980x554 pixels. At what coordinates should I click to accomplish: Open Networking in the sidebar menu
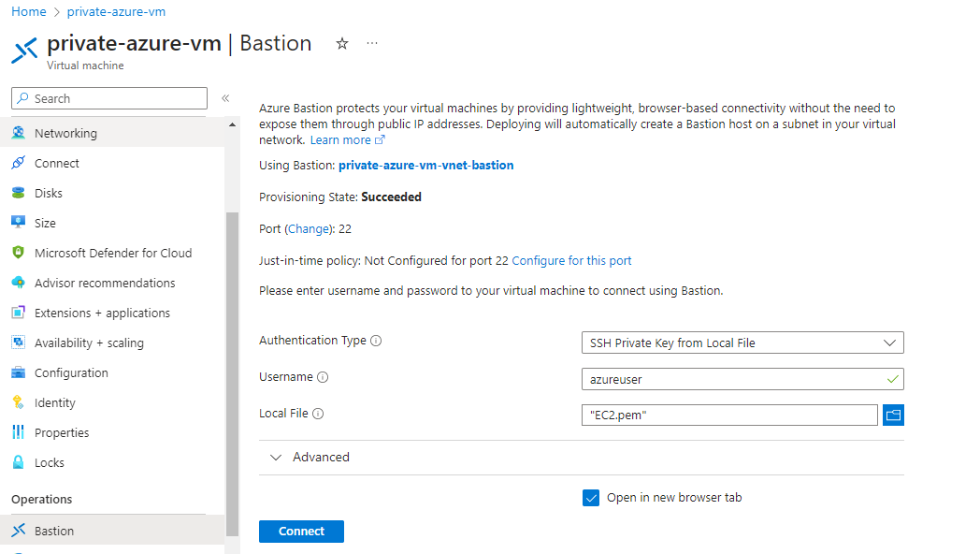pyautogui.click(x=65, y=133)
